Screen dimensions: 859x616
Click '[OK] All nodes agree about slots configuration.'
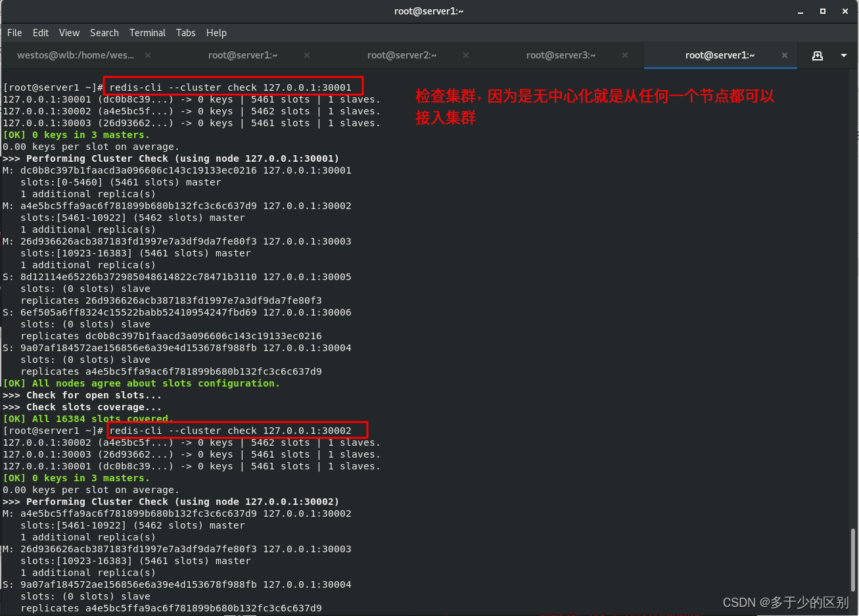tap(141, 383)
